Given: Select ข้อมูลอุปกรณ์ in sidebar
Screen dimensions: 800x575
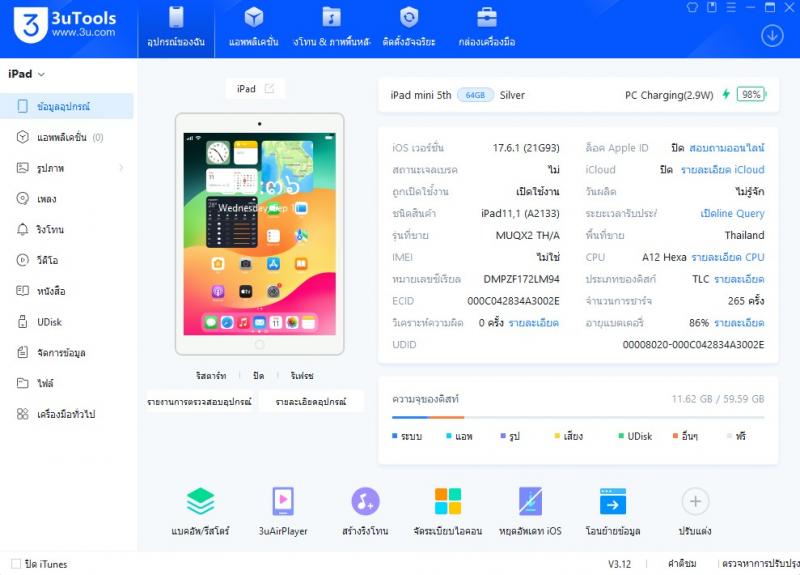Looking at the screenshot, I should (x=67, y=106).
